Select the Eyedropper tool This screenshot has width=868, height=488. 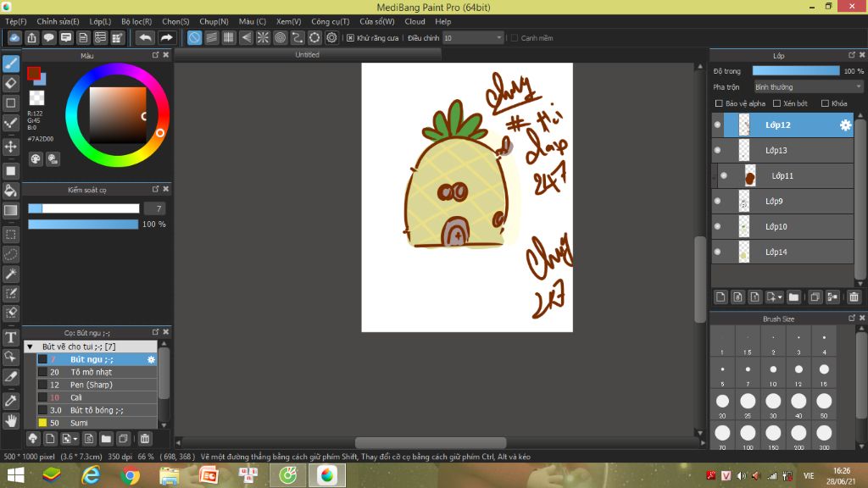click(10, 401)
